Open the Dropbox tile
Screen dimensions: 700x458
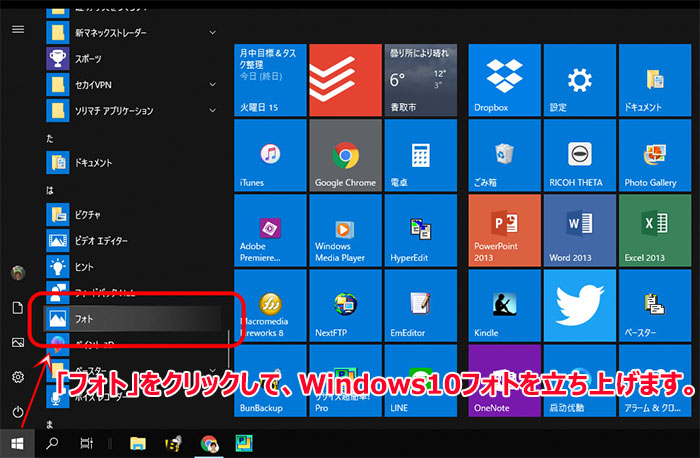(504, 80)
